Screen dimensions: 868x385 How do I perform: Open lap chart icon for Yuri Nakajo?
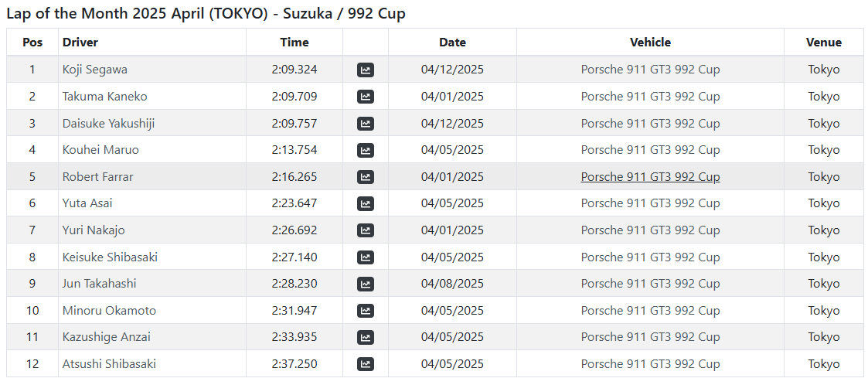point(366,230)
